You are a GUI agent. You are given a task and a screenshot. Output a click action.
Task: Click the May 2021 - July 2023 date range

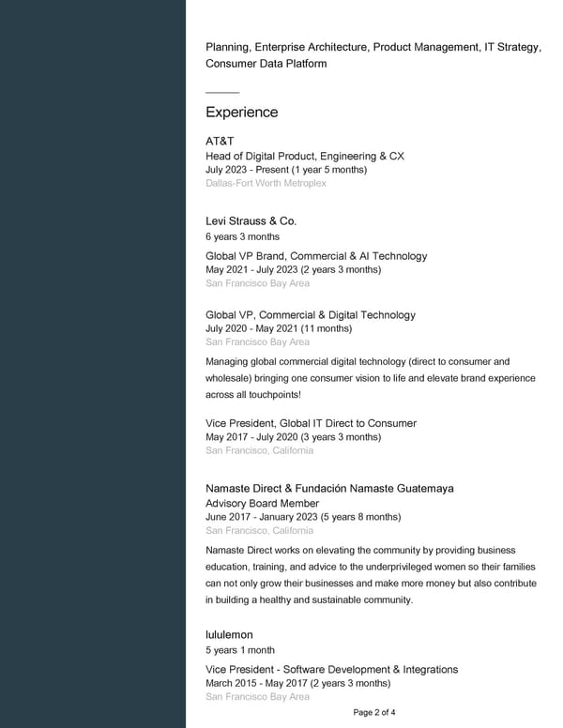tap(293, 270)
